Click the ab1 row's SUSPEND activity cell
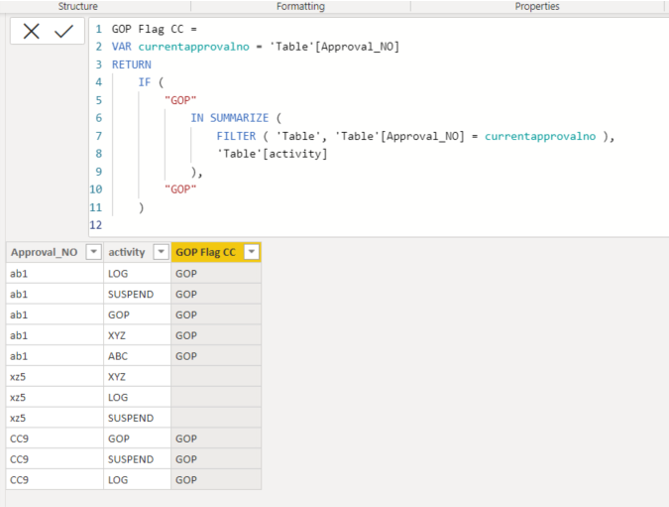This screenshot has width=669, height=507. click(x=137, y=294)
